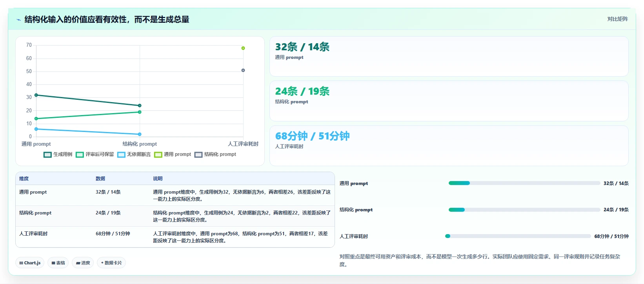Click the Chart.js tag
Viewport: 644px width, 284px height.
(30, 263)
